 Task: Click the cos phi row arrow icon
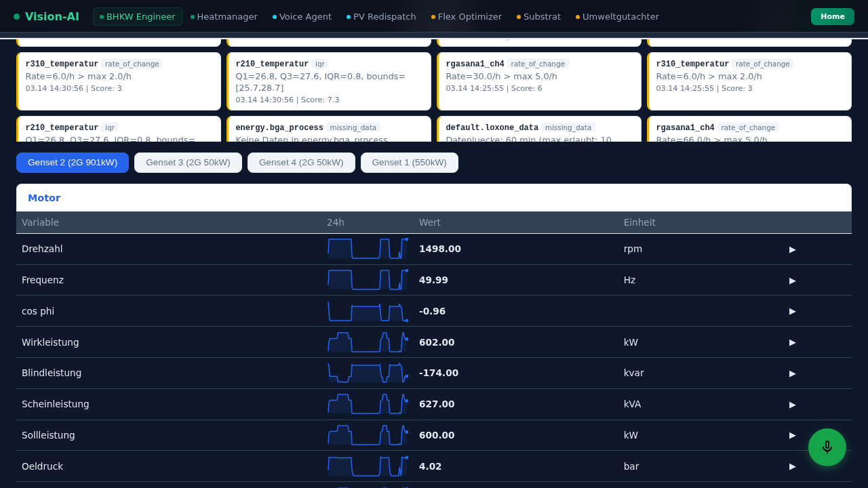(x=792, y=312)
